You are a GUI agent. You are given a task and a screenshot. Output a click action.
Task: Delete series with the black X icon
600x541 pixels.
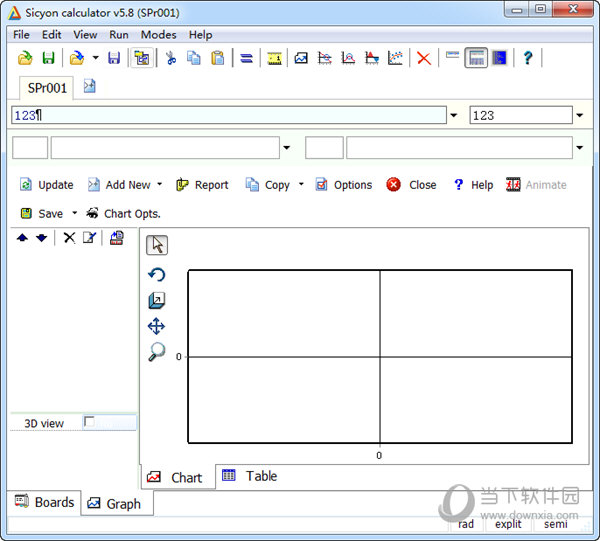point(69,238)
